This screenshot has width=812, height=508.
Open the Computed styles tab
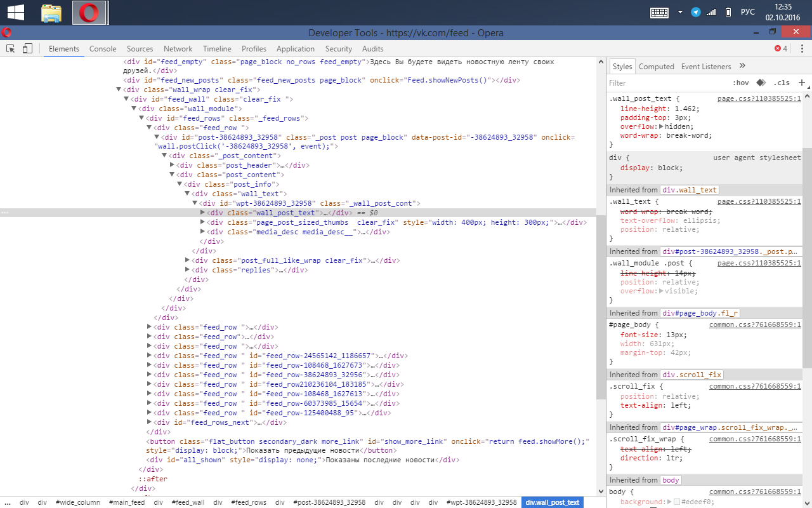click(656, 67)
